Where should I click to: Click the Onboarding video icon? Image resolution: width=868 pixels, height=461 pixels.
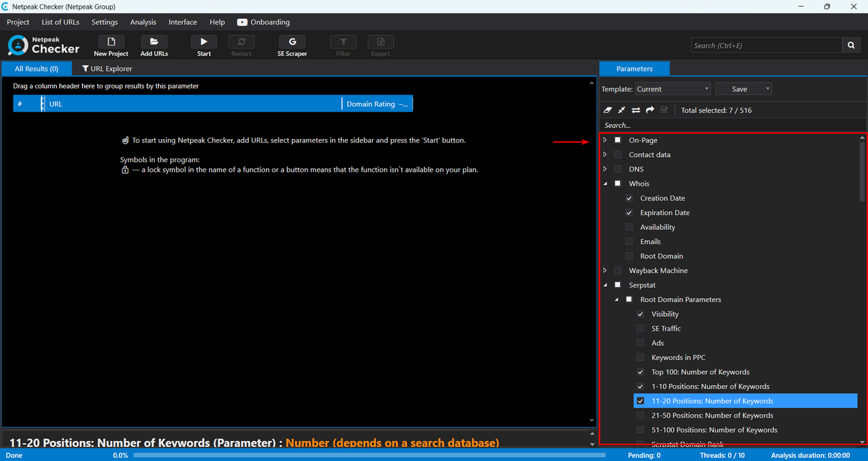point(242,22)
